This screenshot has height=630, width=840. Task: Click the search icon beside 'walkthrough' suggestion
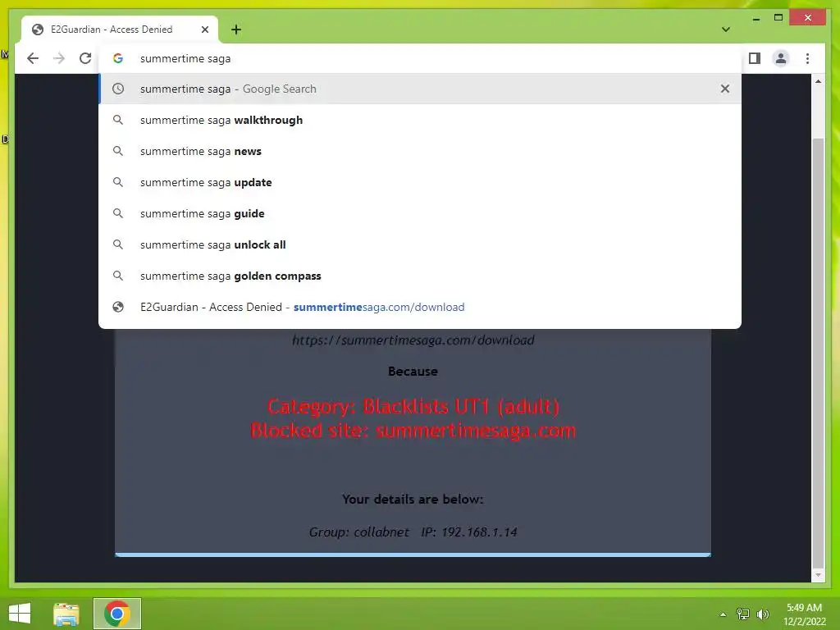118,120
